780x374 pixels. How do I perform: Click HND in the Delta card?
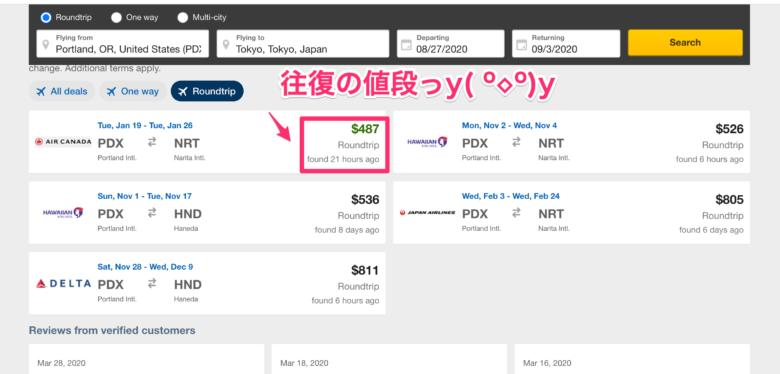[x=188, y=285]
